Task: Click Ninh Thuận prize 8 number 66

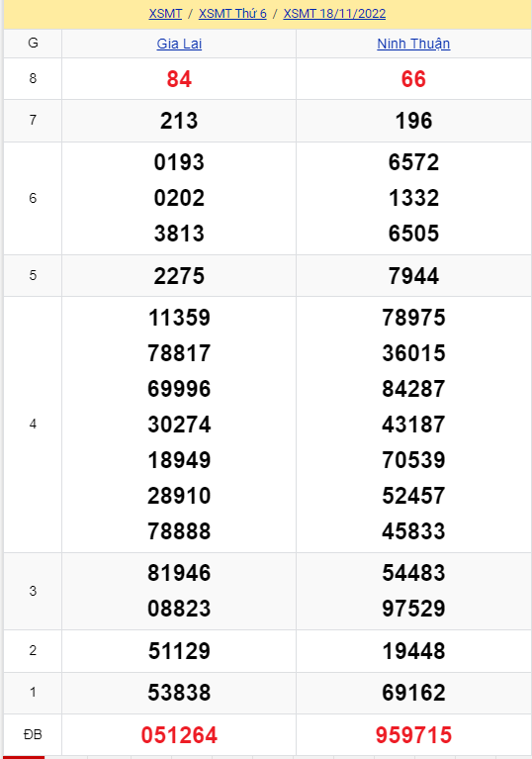Action: [x=413, y=79]
